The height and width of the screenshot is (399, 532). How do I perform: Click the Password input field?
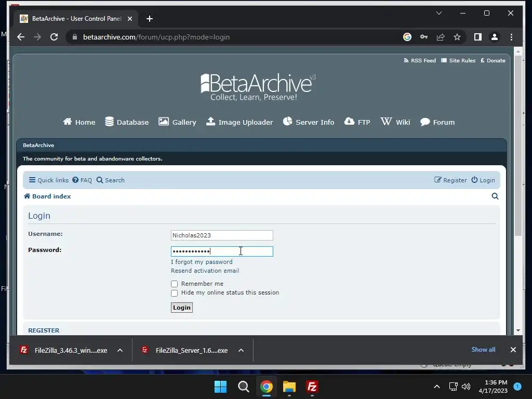pos(222,251)
